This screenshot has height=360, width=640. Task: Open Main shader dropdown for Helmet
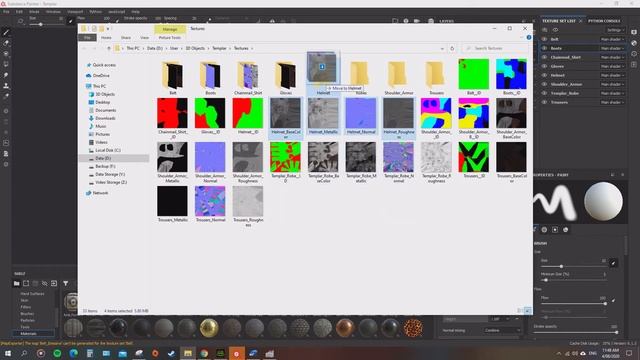click(x=612, y=75)
